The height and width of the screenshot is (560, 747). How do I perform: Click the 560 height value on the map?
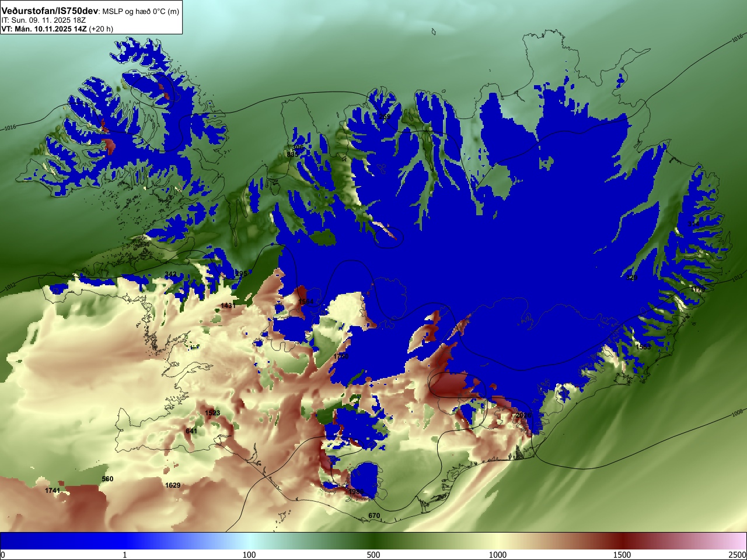tap(107, 479)
